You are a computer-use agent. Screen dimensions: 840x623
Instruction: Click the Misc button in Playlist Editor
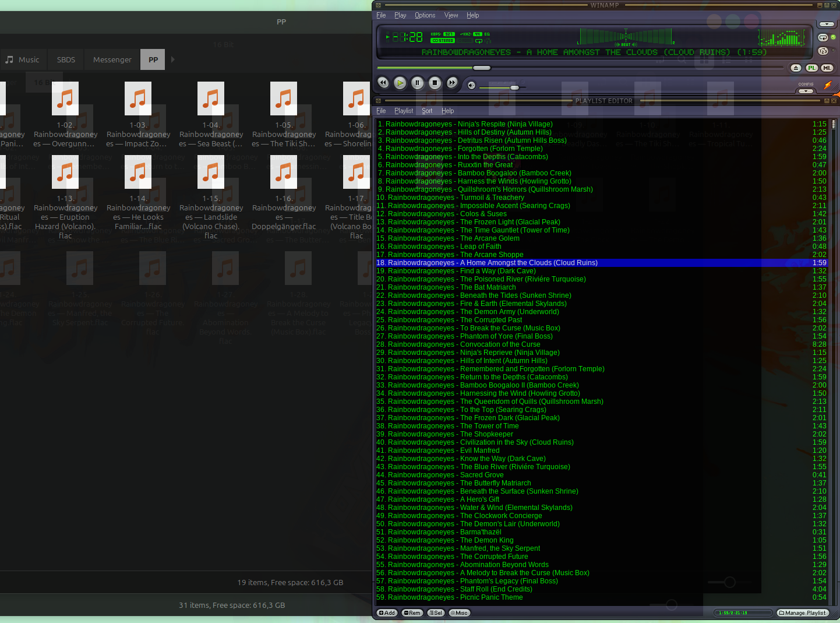459,613
